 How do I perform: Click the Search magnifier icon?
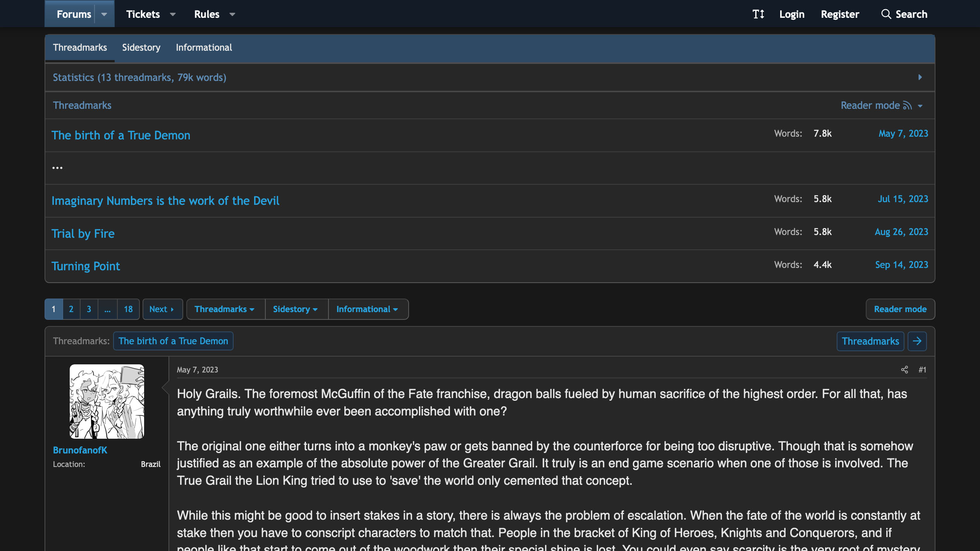coord(886,14)
